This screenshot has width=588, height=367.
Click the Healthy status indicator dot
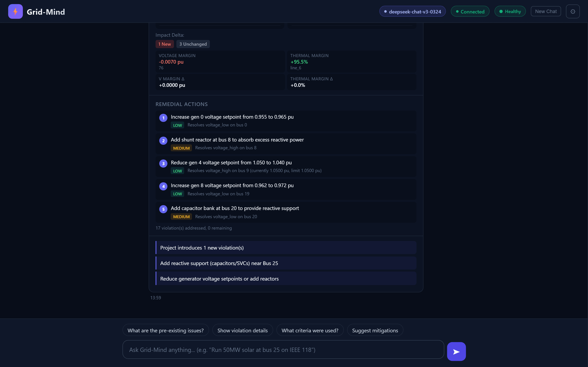(x=501, y=11)
